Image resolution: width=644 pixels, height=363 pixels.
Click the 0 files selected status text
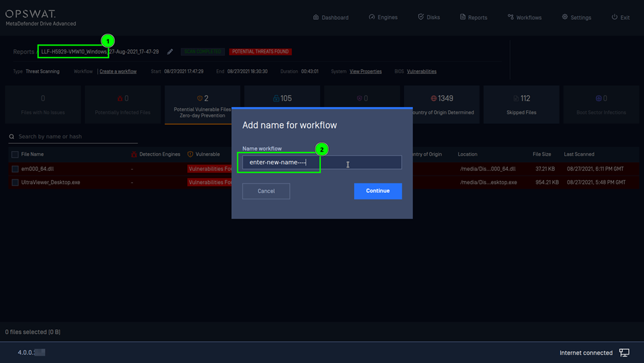tap(33, 332)
